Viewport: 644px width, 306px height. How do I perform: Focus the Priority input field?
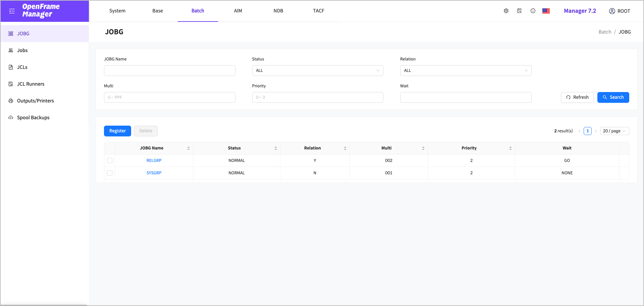(x=318, y=97)
